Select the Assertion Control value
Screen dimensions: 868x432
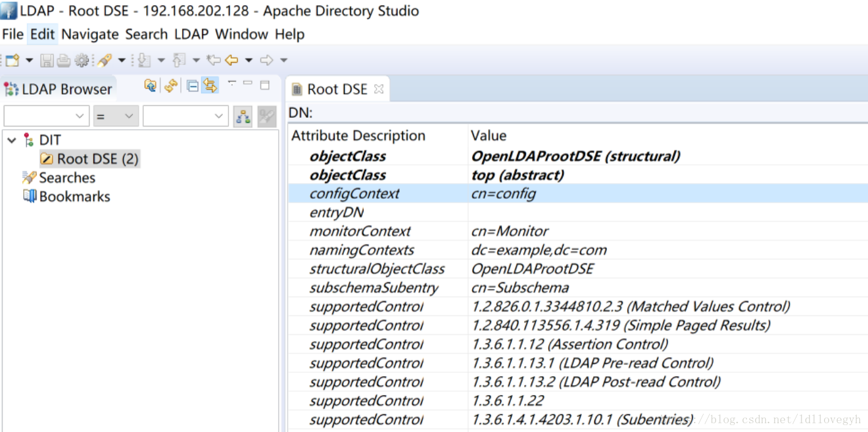click(569, 344)
